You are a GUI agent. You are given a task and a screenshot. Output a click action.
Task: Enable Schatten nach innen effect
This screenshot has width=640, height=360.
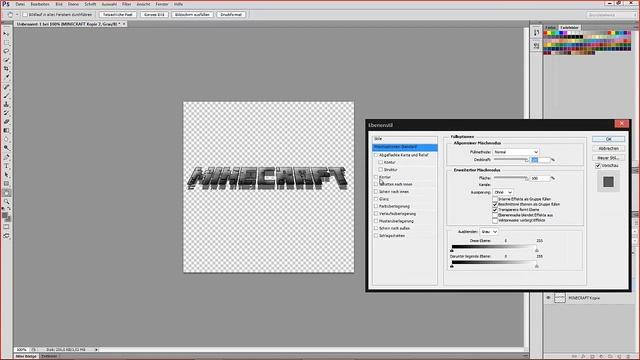coord(376,184)
